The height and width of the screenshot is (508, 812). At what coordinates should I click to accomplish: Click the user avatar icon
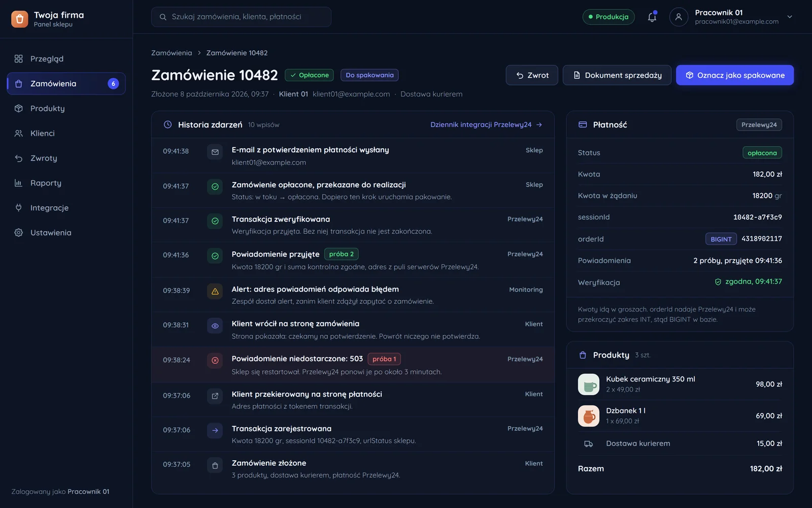[679, 17]
